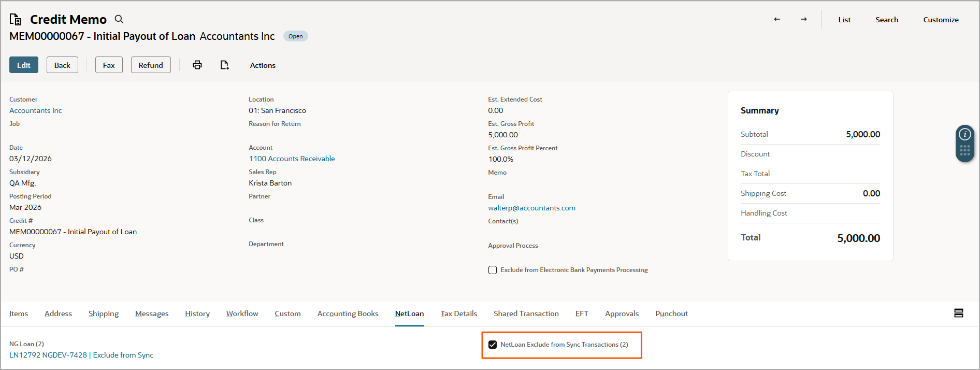980x370 pixels.
Task: Click the grid dots icon on right edge
Action: [x=964, y=150]
